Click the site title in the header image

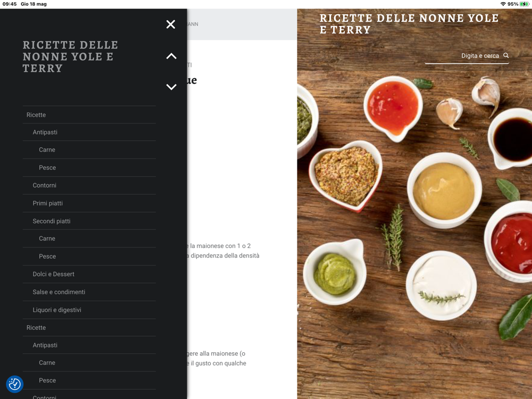pyautogui.click(x=409, y=24)
